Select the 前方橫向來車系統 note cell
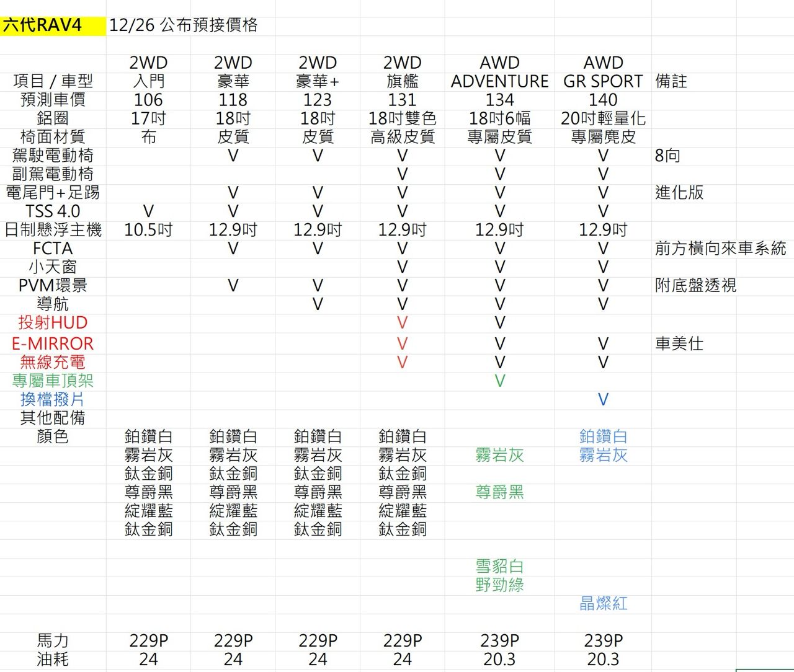Screen dimensions: 794x672 click(x=720, y=249)
